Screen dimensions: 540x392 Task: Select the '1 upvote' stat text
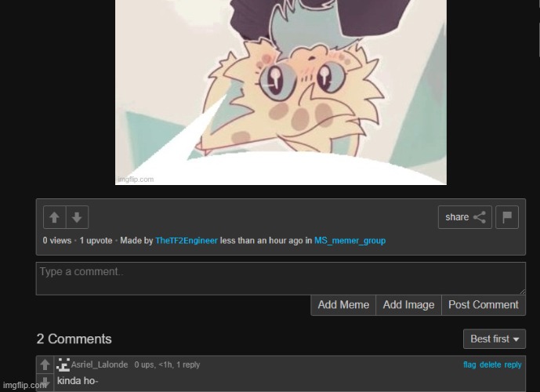[x=96, y=241]
